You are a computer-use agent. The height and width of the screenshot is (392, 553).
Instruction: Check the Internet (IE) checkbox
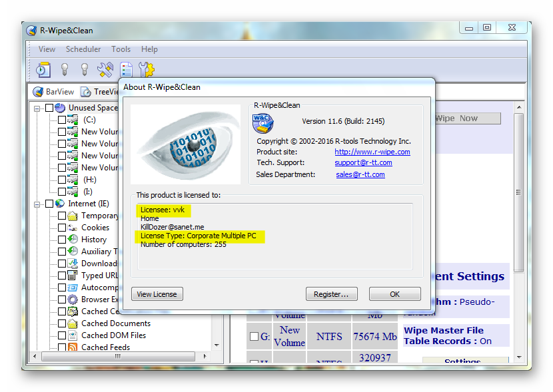click(49, 204)
